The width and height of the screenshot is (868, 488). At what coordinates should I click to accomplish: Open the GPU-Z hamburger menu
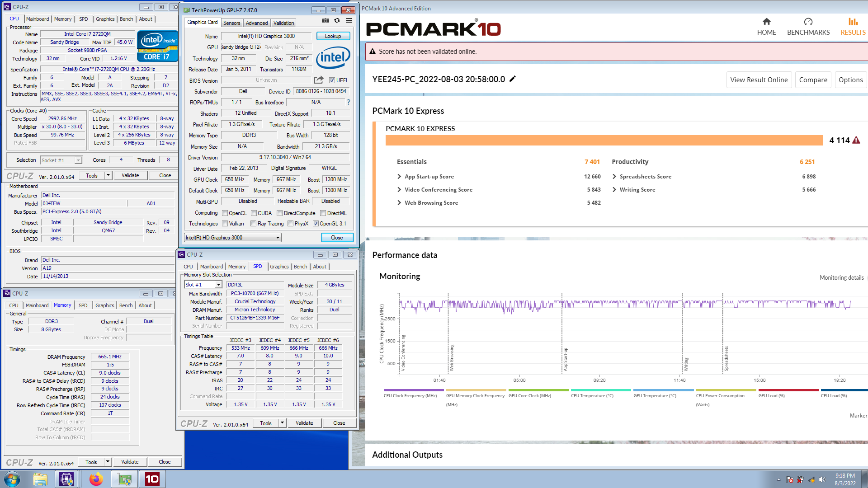[x=349, y=21]
